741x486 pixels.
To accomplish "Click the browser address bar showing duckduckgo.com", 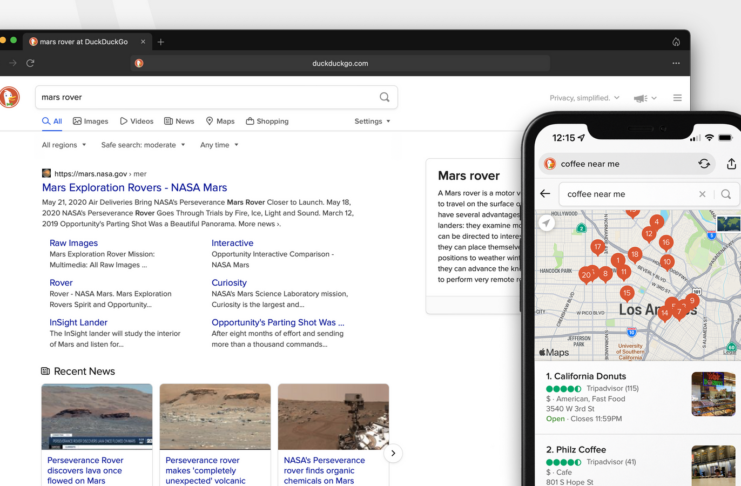I will point(340,63).
